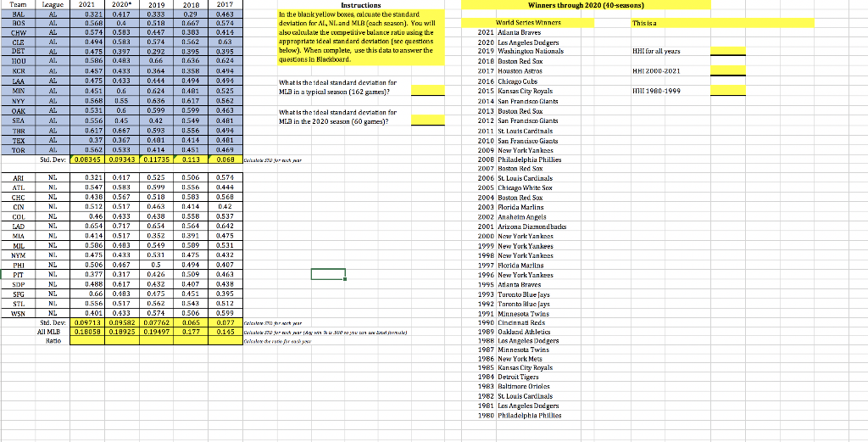Select AL Std. Dev 2017 cell 0.068
The height and width of the screenshot is (442, 868).
tap(224, 160)
